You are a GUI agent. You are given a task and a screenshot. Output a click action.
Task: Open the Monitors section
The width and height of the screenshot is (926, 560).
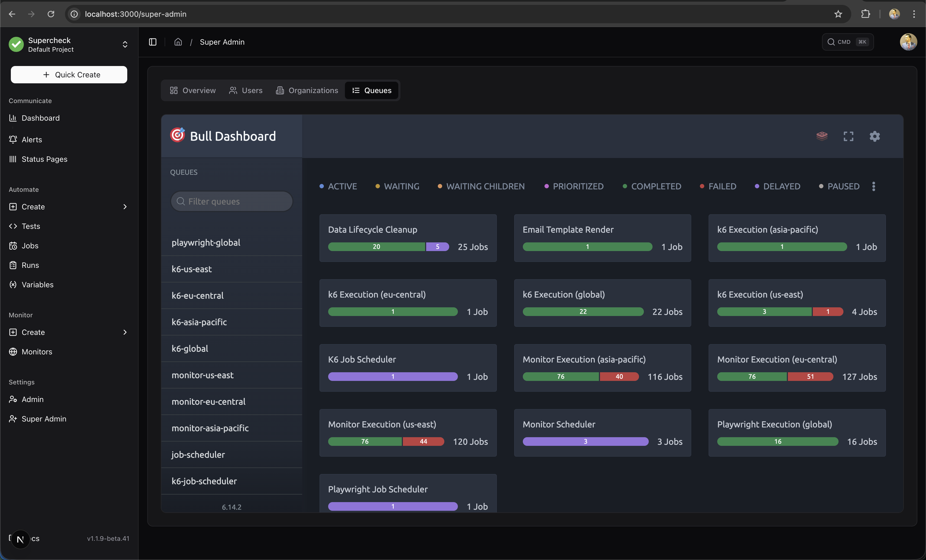coord(37,351)
